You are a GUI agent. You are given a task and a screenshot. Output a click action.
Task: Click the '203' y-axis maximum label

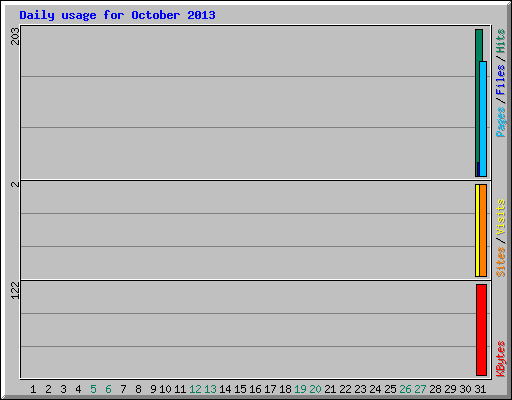15,36
